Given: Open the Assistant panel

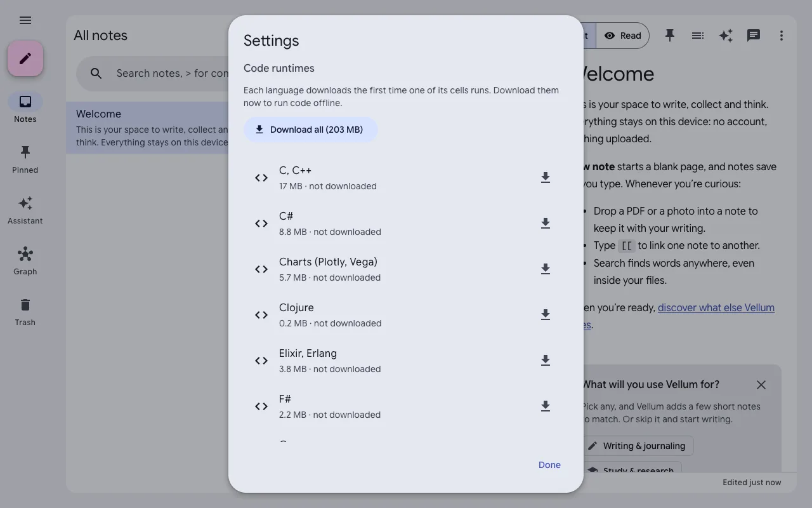Looking at the screenshot, I should coord(25,210).
